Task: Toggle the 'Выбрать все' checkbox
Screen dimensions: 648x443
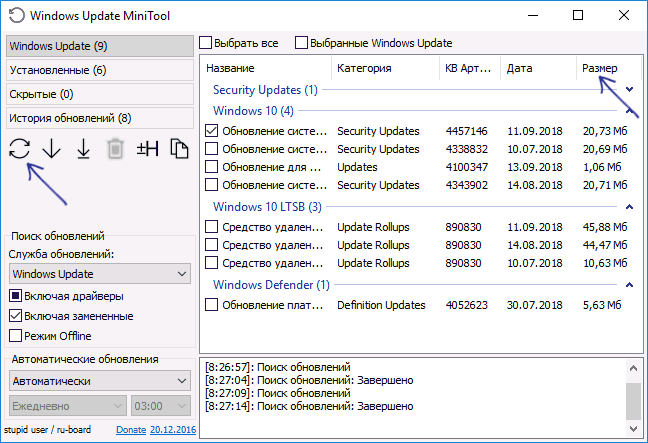Action: click(206, 43)
